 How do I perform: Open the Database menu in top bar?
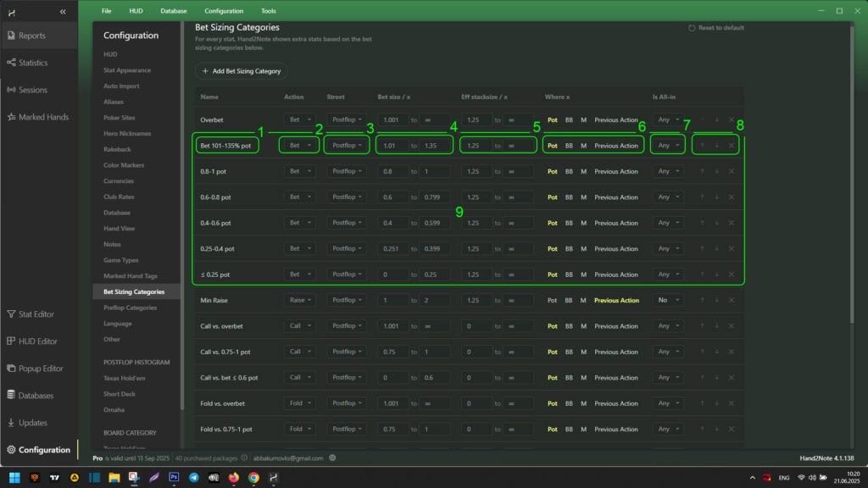(174, 11)
